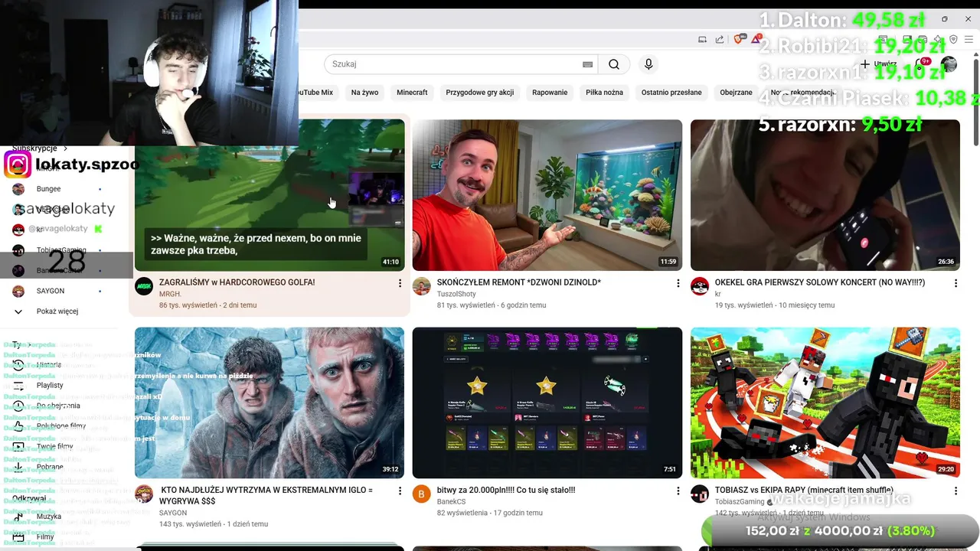Open Pobrane downloads in the sidebar
The width and height of the screenshot is (980, 551).
(50, 467)
